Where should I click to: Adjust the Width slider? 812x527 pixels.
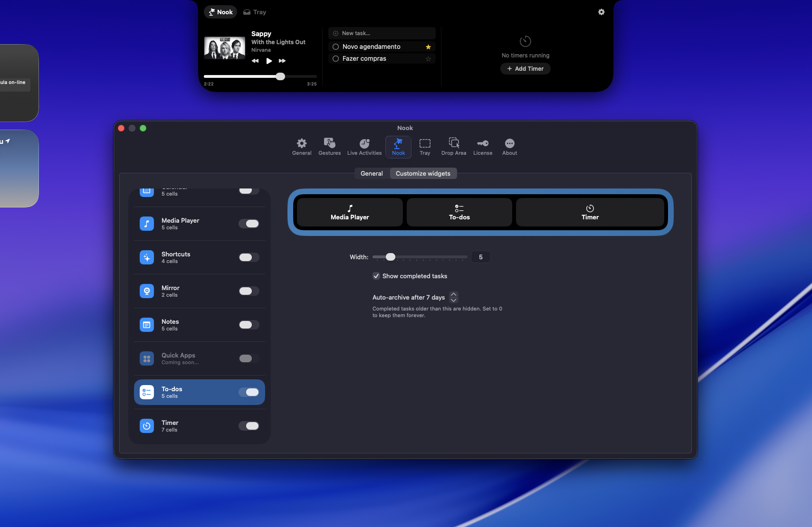tap(420, 257)
